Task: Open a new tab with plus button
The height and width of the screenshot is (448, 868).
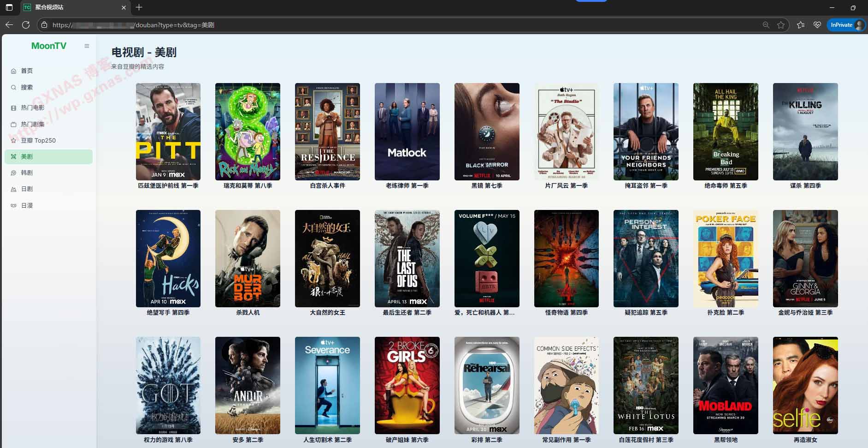Action: 139,7
